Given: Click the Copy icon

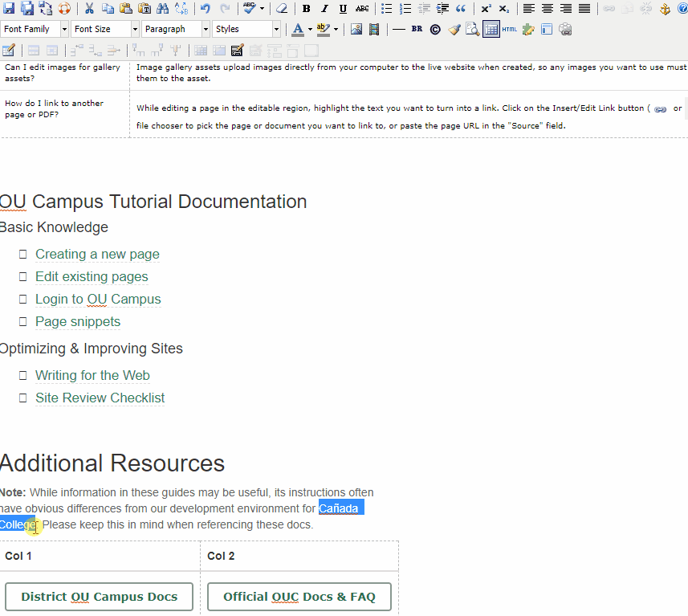Looking at the screenshot, I should [x=108, y=8].
